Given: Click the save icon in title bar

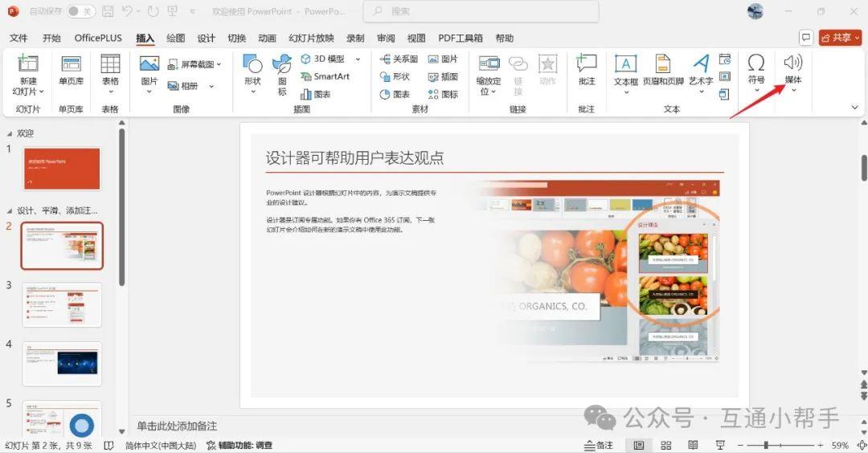Looking at the screenshot, I should point(108,11).
